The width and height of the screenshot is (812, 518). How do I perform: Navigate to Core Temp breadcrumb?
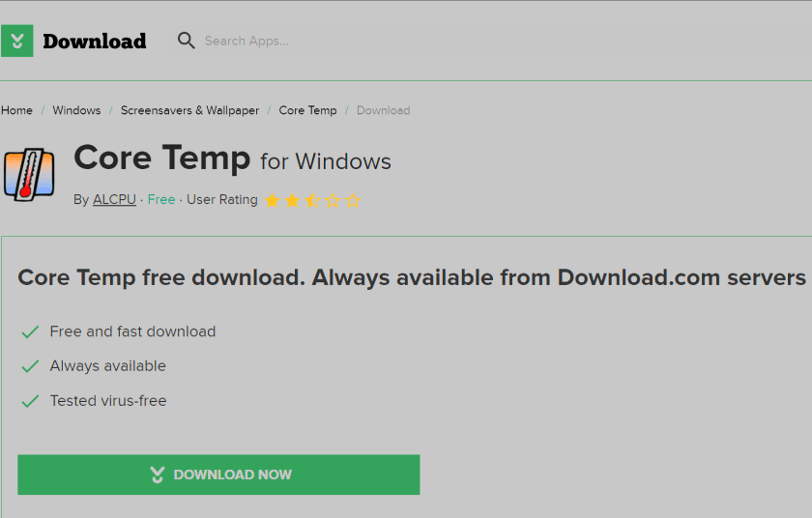click(x=307, y=110)
